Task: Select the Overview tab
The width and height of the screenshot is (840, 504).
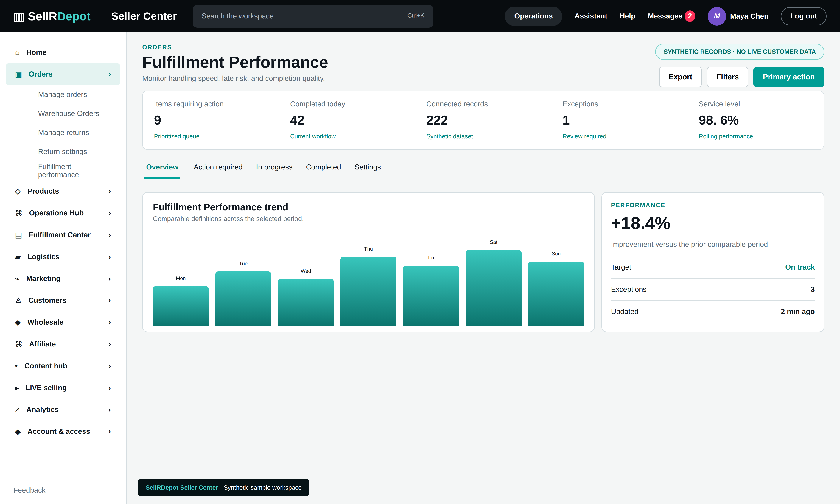Action: [162, 167]
